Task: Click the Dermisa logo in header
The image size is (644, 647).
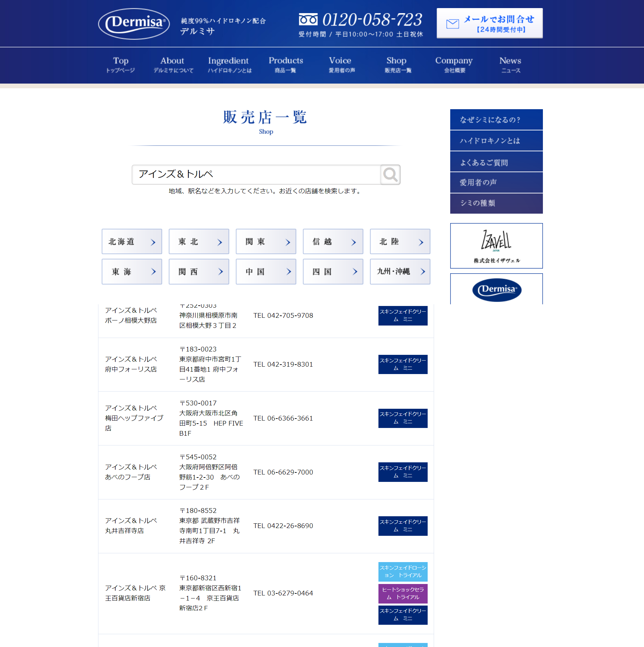Action: point(134,24)
